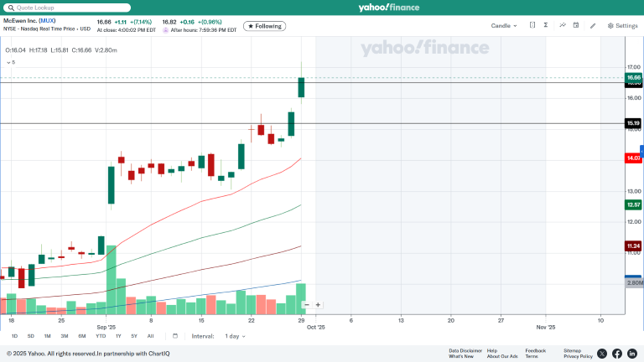Open the Sigma indicators icon
Image resolution: width=644 pixels, height=362 pixels.
point(546,25)
